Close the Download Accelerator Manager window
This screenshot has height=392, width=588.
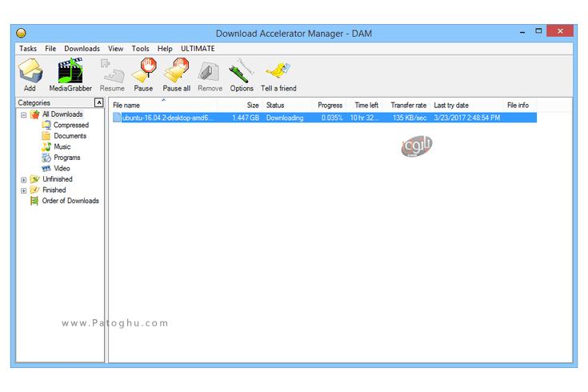click(560, 31)
